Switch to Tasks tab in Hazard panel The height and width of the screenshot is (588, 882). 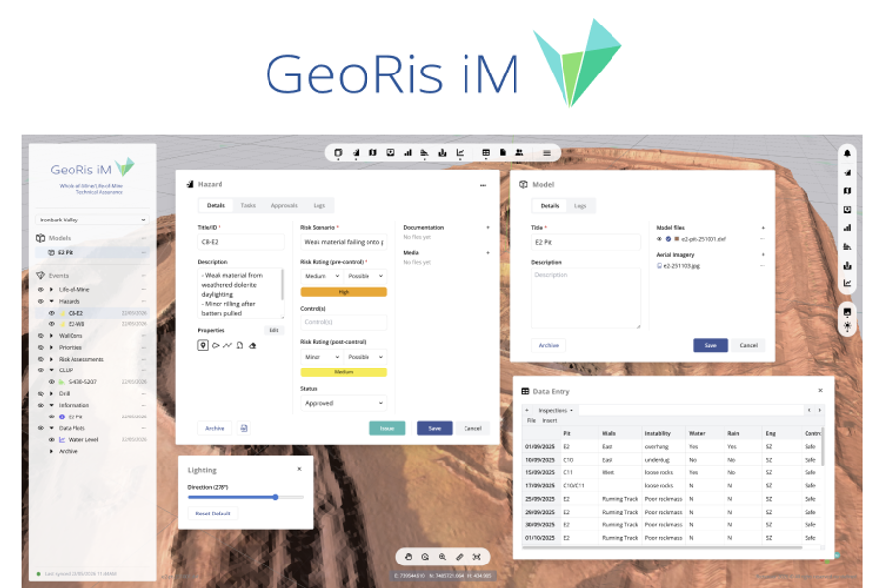[248, 206]
